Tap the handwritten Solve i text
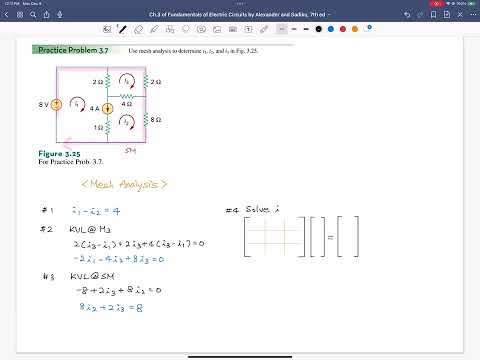The width and height of the screenshot is (480, 360). 263,209
